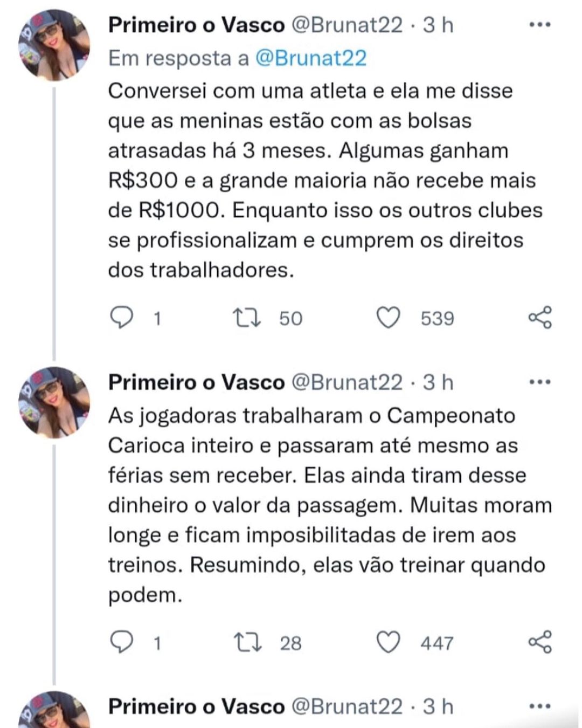This screenshot has height=728, width=582.
Task: Reply to the Campeonato Carioca tweet
Action: tap(121, 642)
